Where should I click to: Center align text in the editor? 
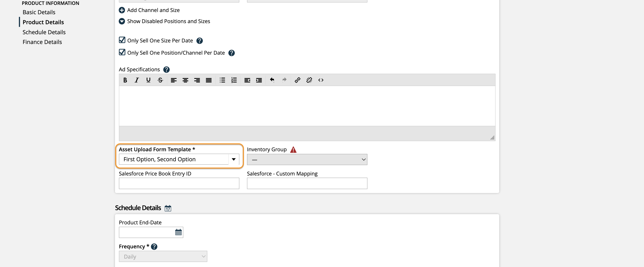point(185,80)
